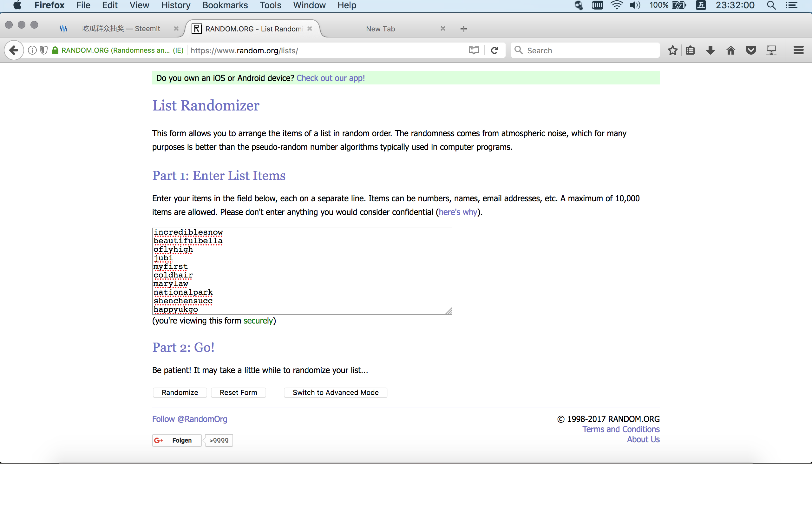
Task: Show bookmarks list icon
Action: [x=690, y=50]
